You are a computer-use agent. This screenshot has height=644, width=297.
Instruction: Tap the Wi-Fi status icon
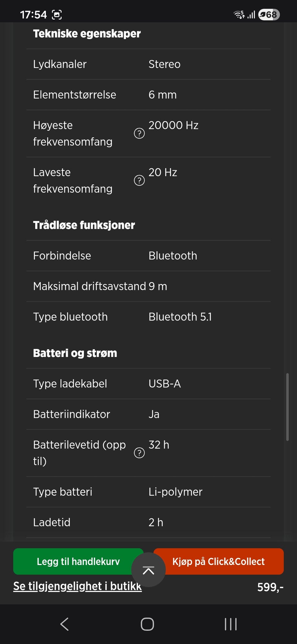(x=239, y=15)
